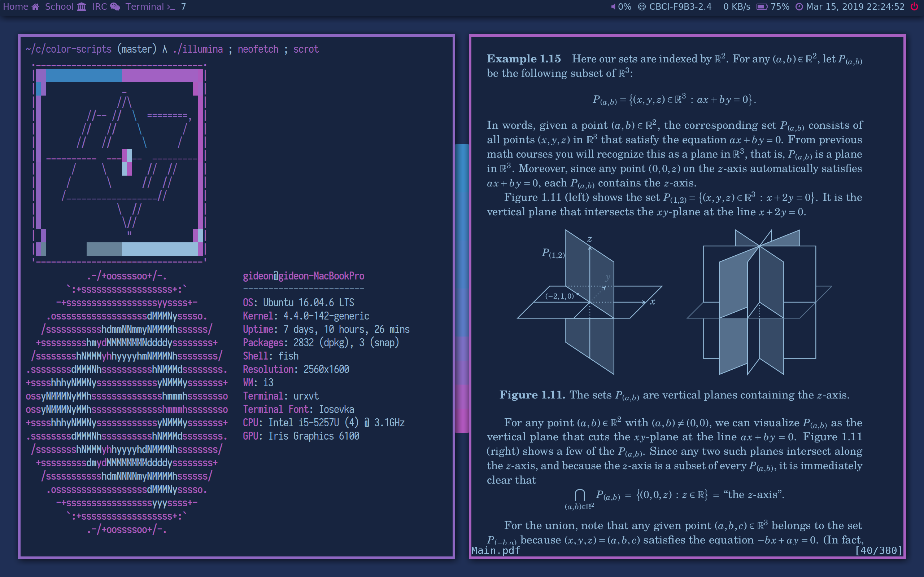Click the CBCI-F9B3-2.4 network name
Screen dimensions: 924x577
click(680, 6)
